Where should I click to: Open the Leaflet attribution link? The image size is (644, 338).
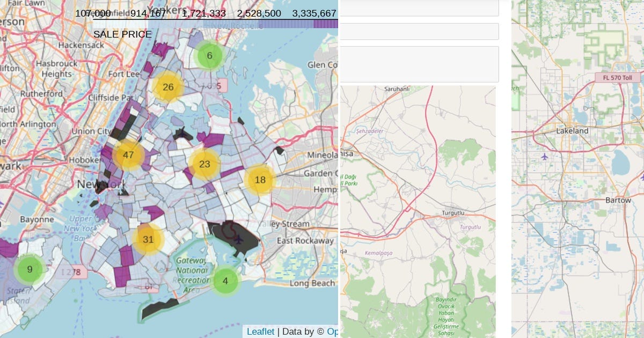tap(260, 332)
